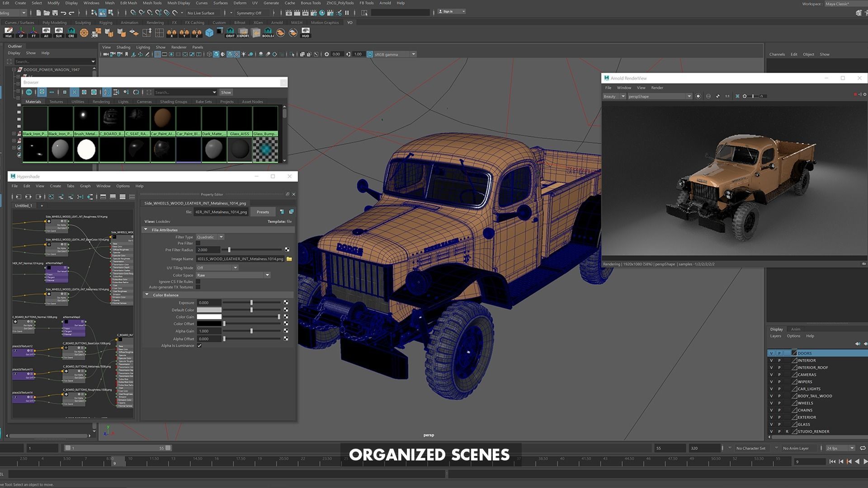Image resolution: width=868 pixels, height=488 pixels.
Task: Open the Filter Type Quadratic dropdown
Action: click(x=210, y=237)
